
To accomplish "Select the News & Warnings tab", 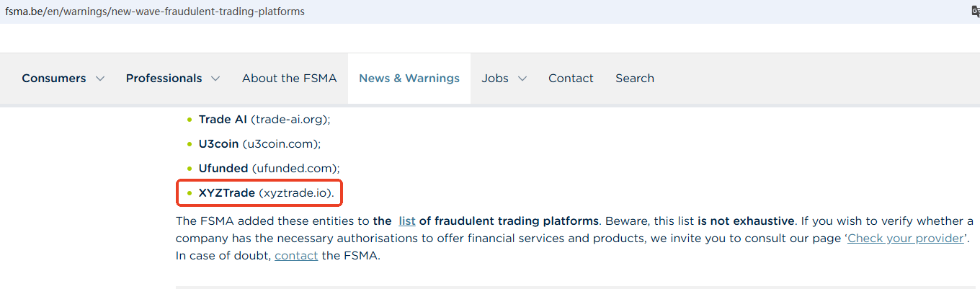I will pyautogui.click(x=409, y=79).
